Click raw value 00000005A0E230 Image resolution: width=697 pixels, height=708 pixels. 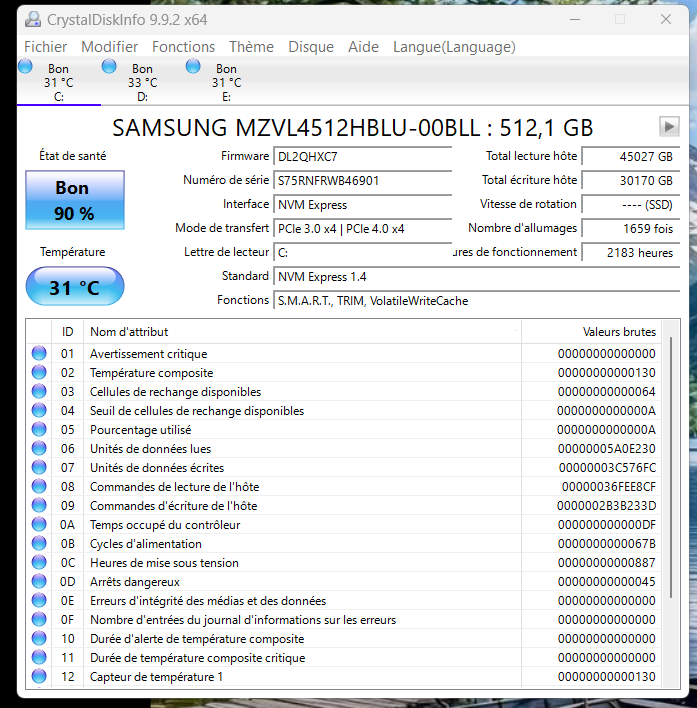606,448
